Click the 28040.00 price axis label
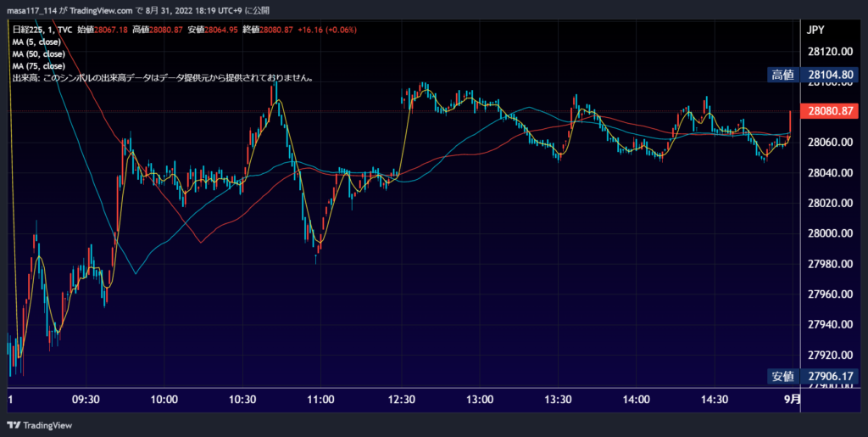This screenshot has width=868, height=437. click(830, 172)
